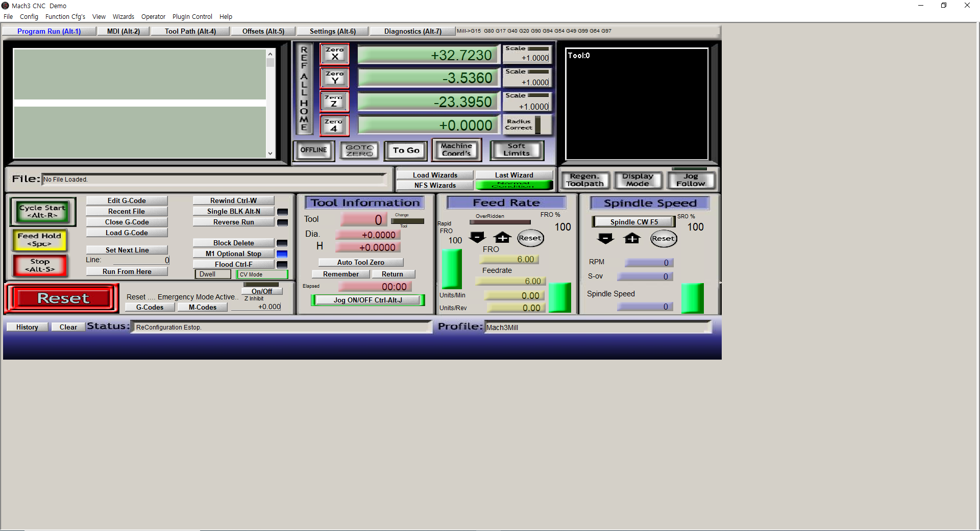Click the Tool number field
The width and height of the screenshot is (980, 531).
364,220
